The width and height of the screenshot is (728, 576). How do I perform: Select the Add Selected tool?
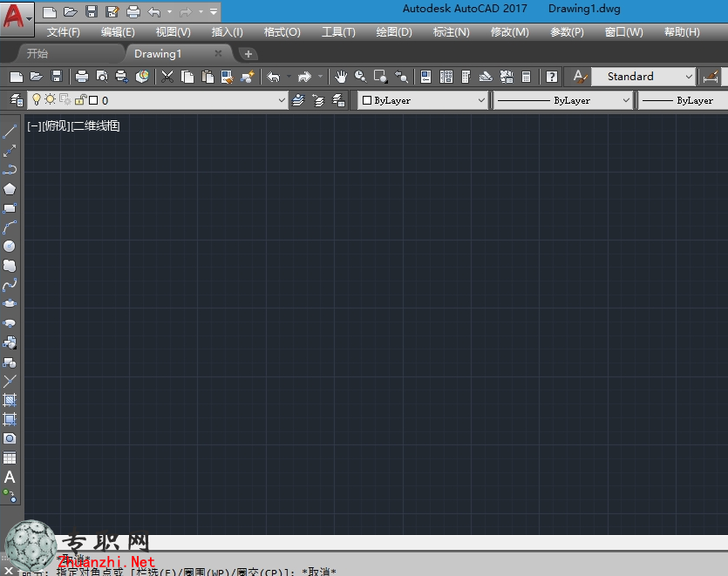10,496
